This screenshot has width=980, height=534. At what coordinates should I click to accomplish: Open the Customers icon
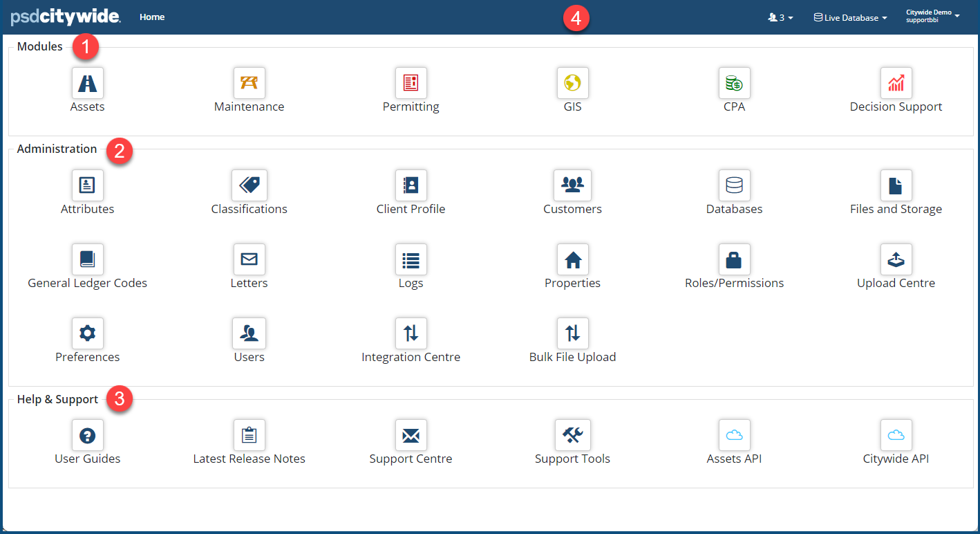coord(573,185)
